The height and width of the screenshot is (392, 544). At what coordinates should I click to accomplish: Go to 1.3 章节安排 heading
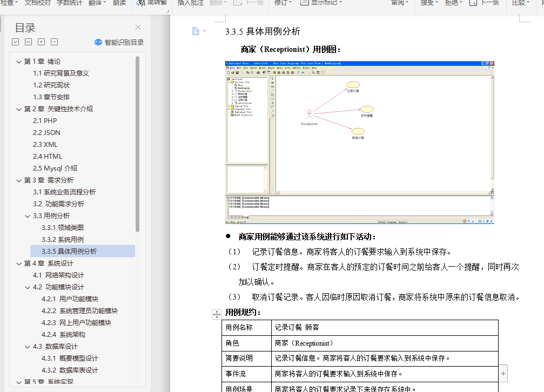(x=51, y=97)
